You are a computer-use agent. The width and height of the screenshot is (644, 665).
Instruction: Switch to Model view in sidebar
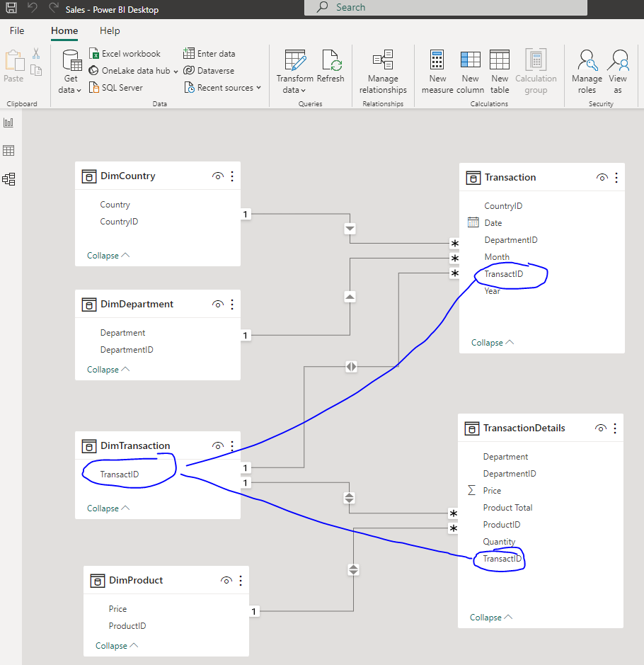tap(8, 179)
